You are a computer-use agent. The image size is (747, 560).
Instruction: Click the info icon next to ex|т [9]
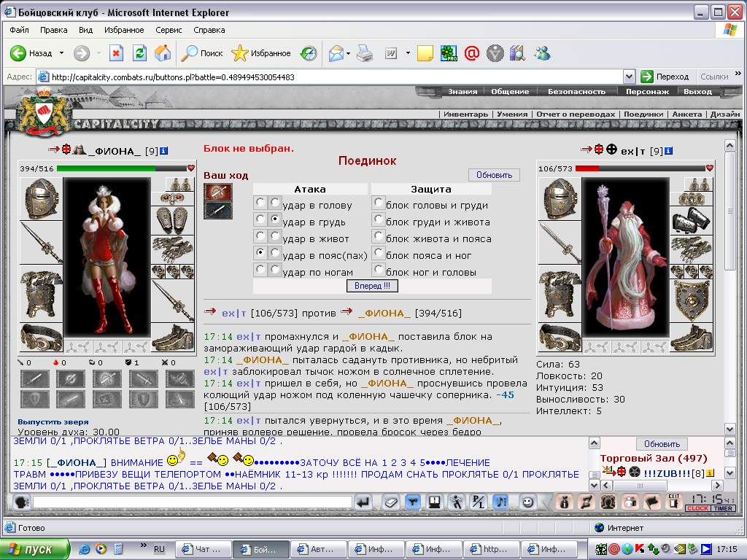tap(668, 151)
